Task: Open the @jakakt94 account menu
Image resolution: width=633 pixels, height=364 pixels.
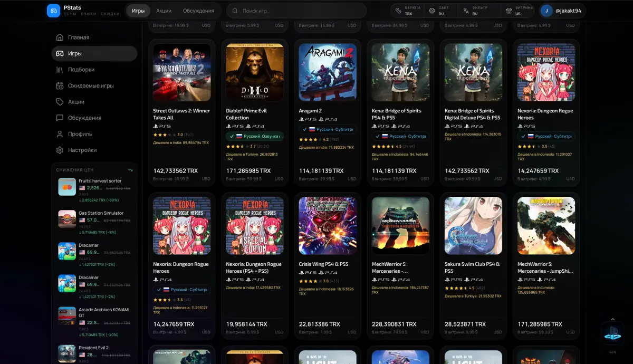Action: point(563,11)
